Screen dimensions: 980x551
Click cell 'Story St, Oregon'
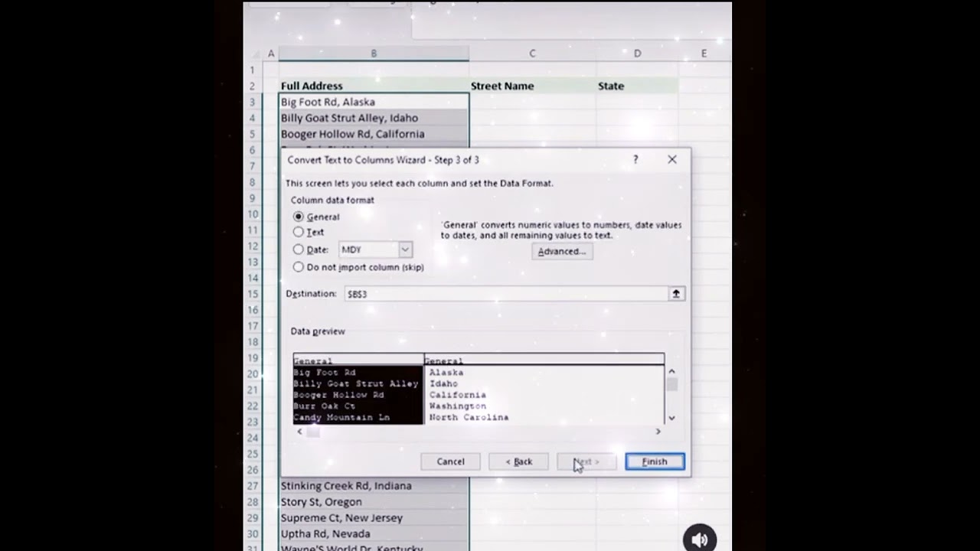pyautogui.click(x=374, y=502)
